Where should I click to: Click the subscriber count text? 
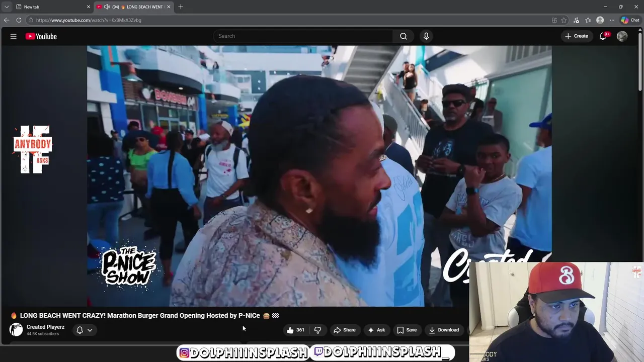(x=43, y=334)
